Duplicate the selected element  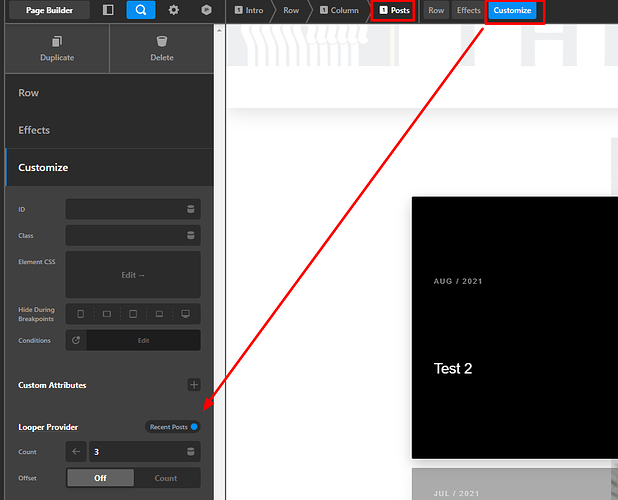(57, 48)
